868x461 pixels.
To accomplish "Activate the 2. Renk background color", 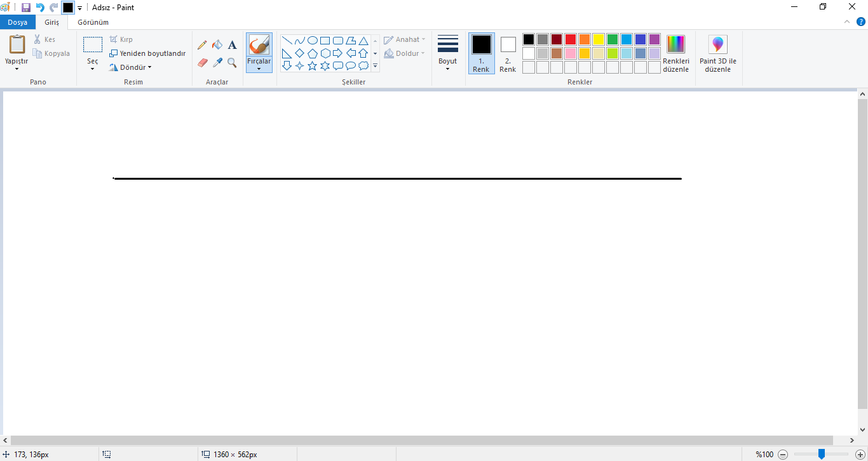I will [x=508, y=53].
